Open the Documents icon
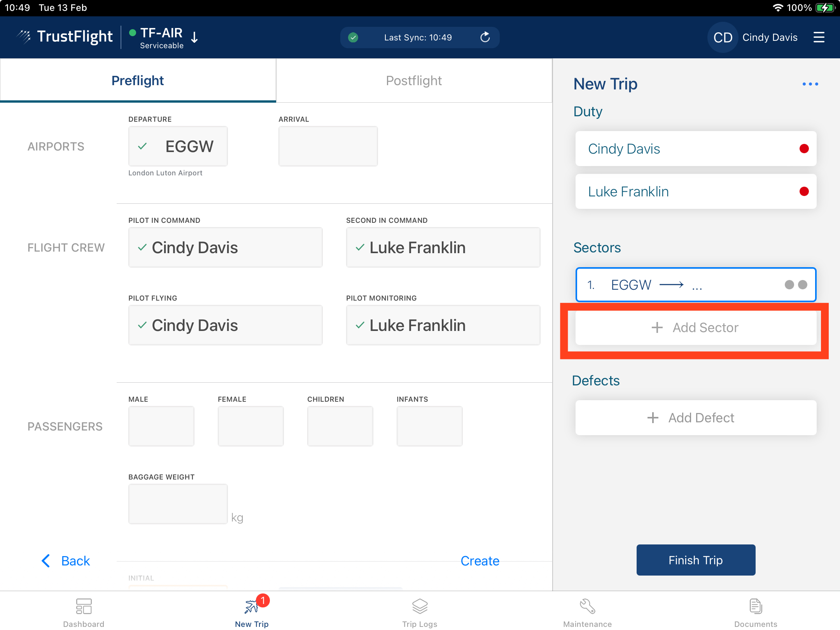This screenshot has width=840, height=630. (755, 606)
